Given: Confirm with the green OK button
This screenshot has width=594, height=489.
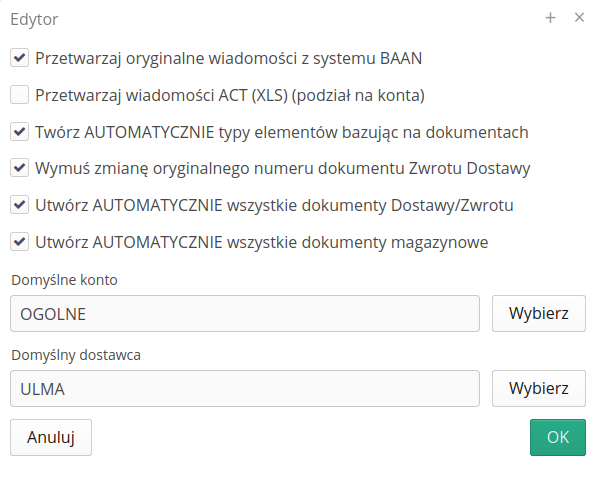Looking at the screenshot, I should (x=558, y=437).
